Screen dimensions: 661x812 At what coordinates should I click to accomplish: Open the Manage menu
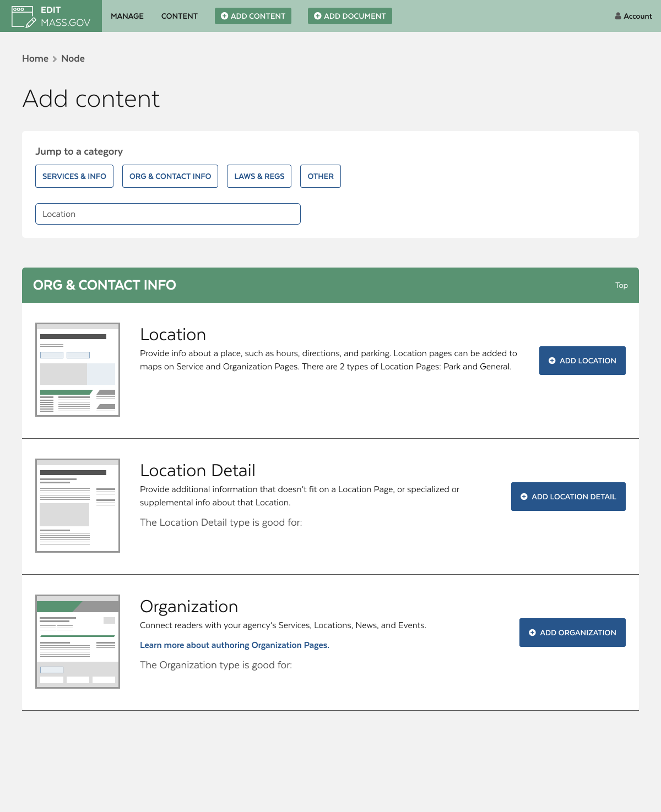127,16
